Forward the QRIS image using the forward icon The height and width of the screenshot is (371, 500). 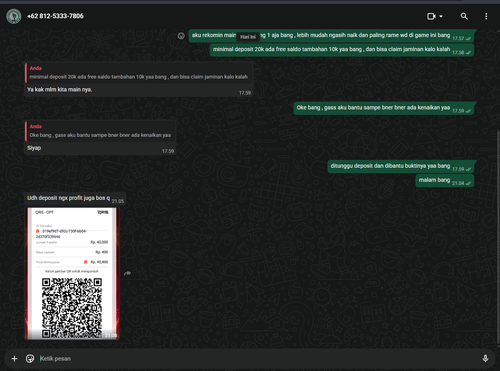pyautogui.click(x=127, y=273)
